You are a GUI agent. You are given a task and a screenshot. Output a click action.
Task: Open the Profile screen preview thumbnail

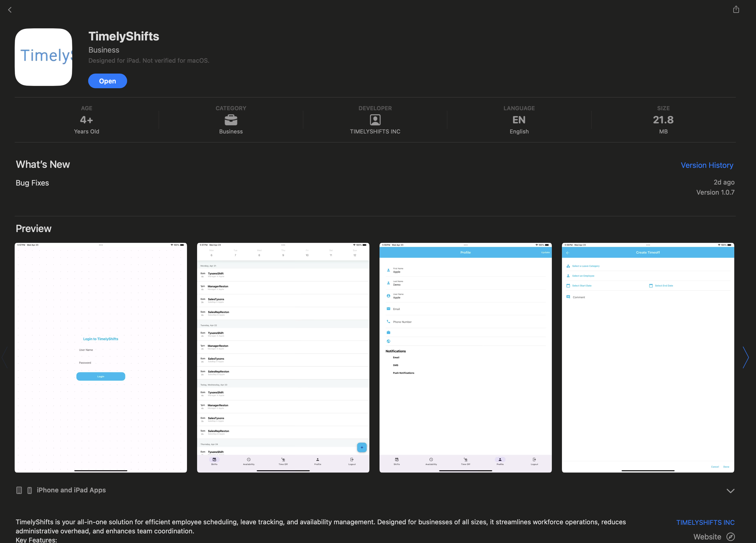[465, 357]
